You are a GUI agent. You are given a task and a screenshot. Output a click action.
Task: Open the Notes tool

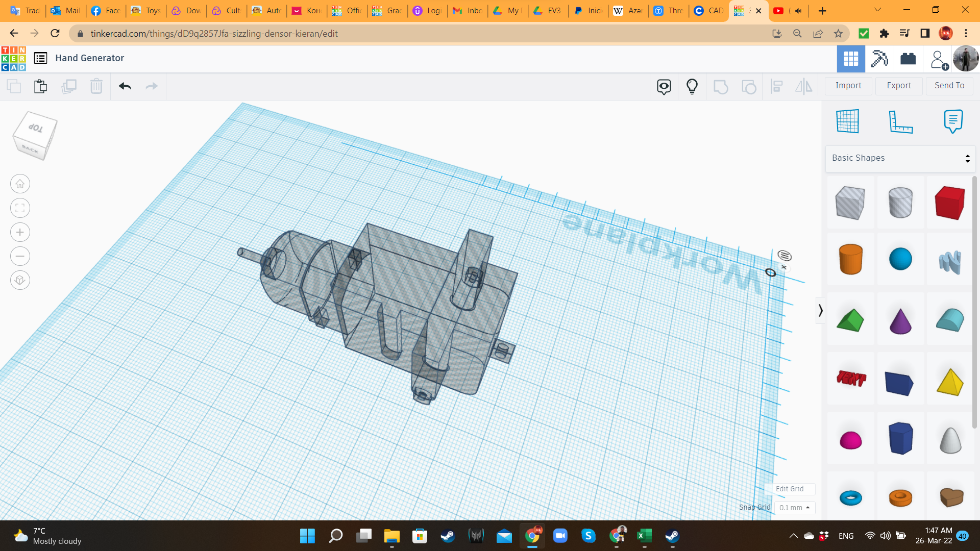pos(953,121)
